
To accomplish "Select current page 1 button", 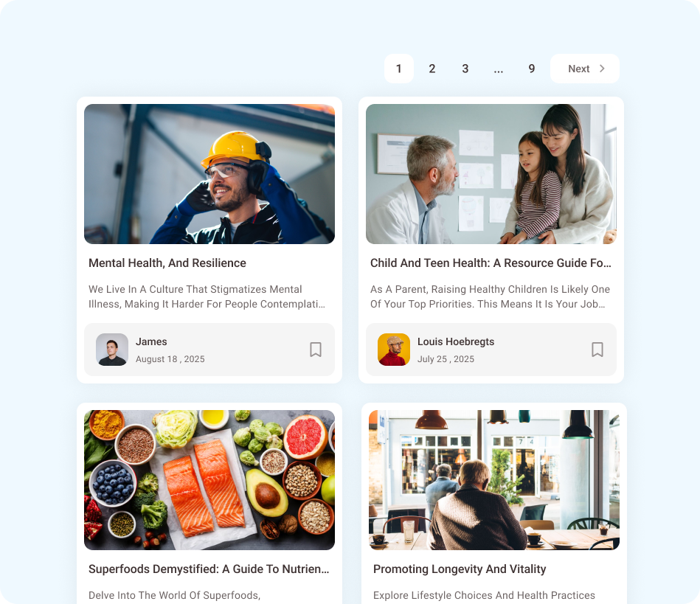I will point(399,69).
